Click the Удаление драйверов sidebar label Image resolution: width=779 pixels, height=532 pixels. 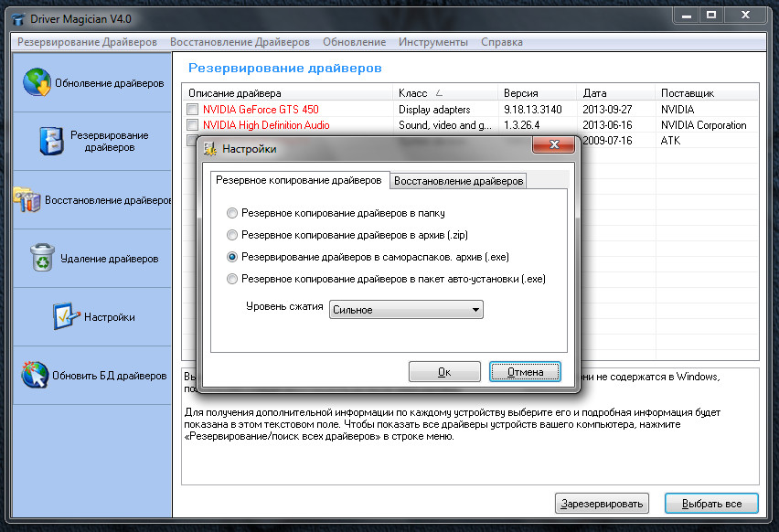[x=110, y=259]
